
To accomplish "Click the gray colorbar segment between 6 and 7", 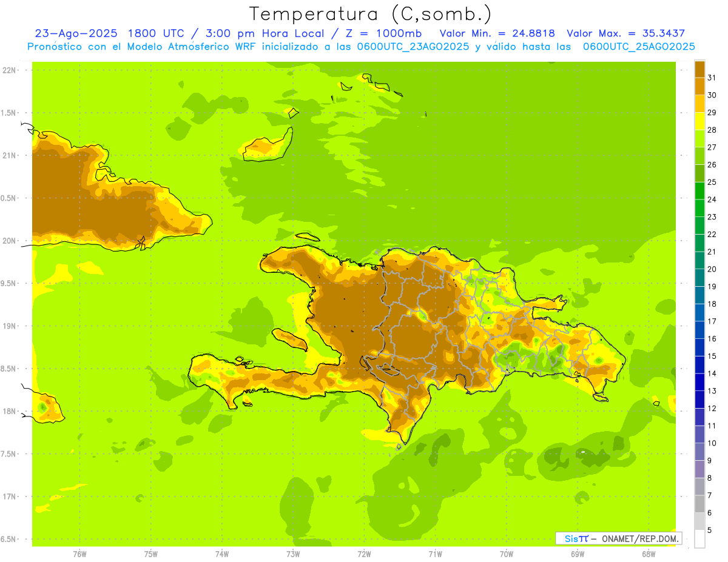I will (x=699, y=504).
